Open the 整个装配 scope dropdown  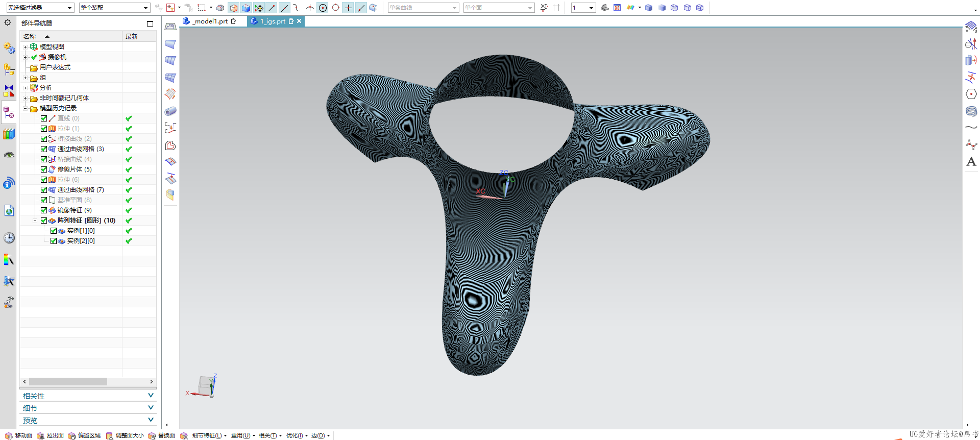click(x=114, y=8)
